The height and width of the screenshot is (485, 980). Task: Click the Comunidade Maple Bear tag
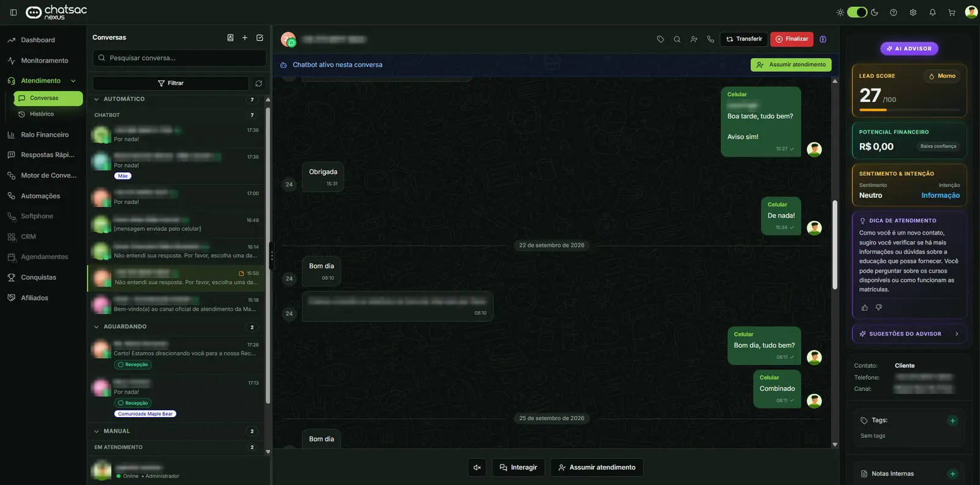click(x=145, y=414)
